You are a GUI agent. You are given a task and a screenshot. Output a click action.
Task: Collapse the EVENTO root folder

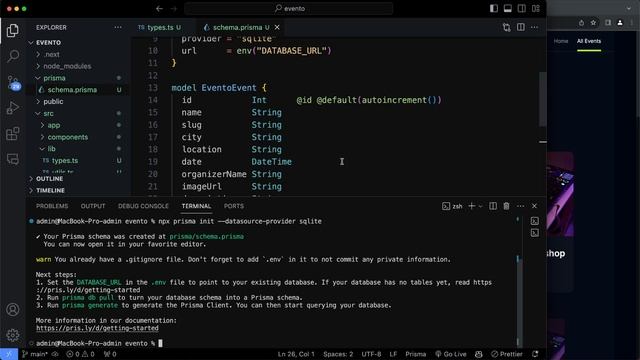point(48,42)
